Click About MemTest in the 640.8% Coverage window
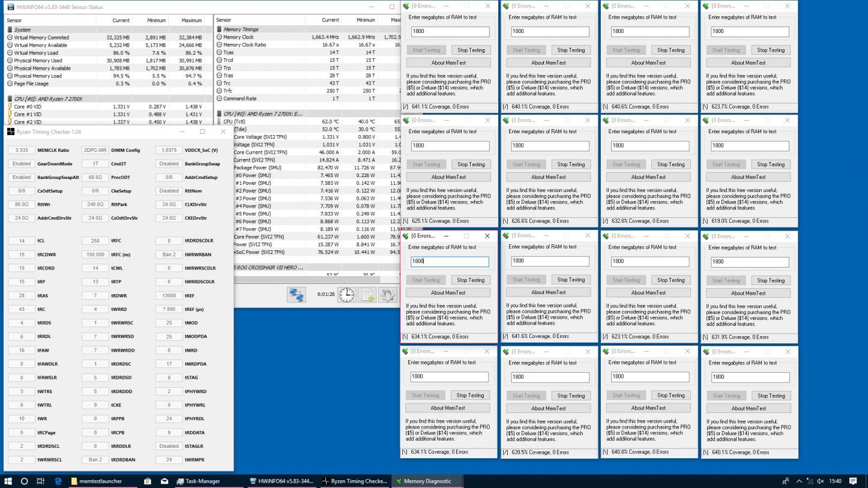 tap(648, 408)
